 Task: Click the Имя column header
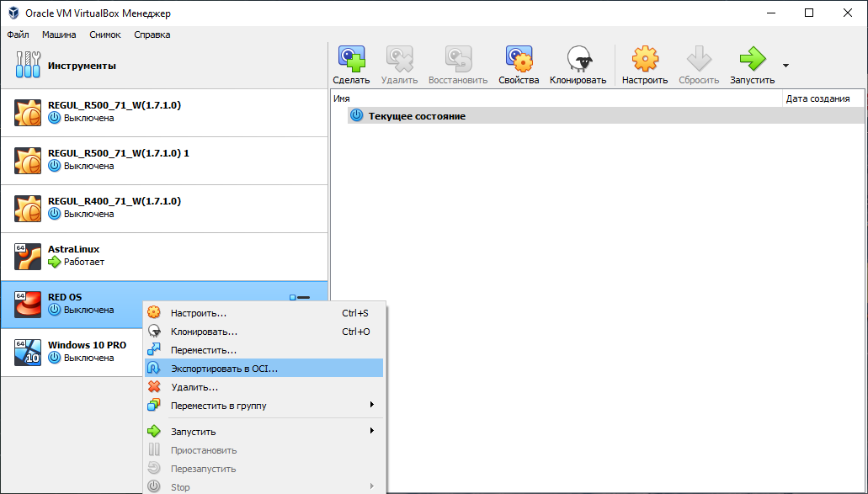click(556, 98)
